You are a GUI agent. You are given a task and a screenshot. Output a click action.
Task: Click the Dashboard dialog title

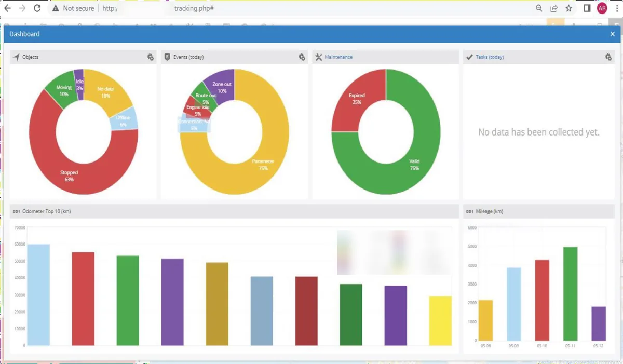click(x=24, y=34)
